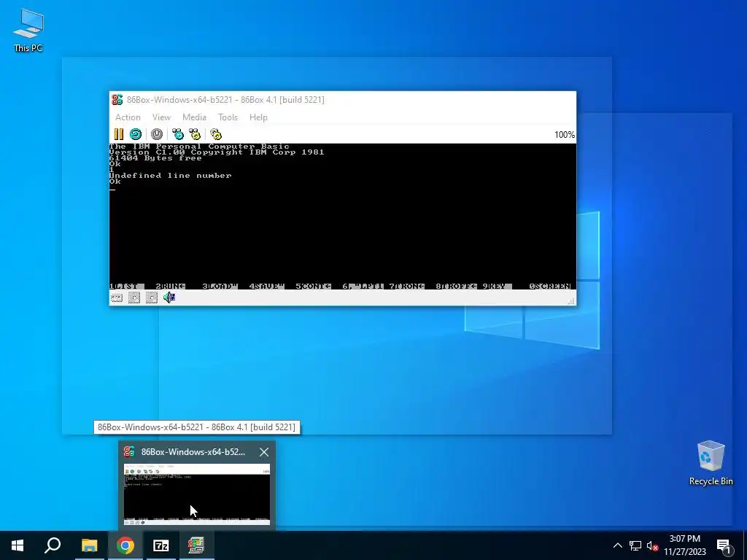Send Ctrl+Alt+Del via the blue keys icon
The height and width of the screenshot is (560, 747).
pos(178,134)
